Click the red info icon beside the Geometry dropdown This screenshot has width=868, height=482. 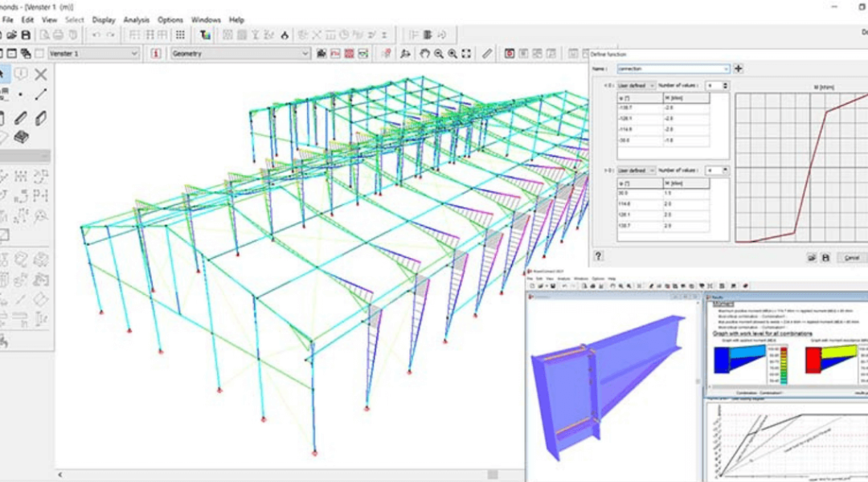pyautogui.click(x=156, y=52)
